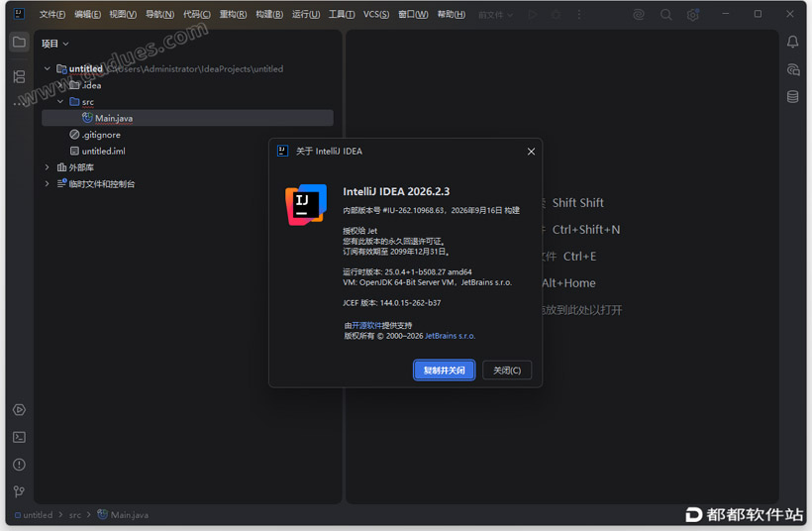Click the Debug bug icon

tap(557, 15)
